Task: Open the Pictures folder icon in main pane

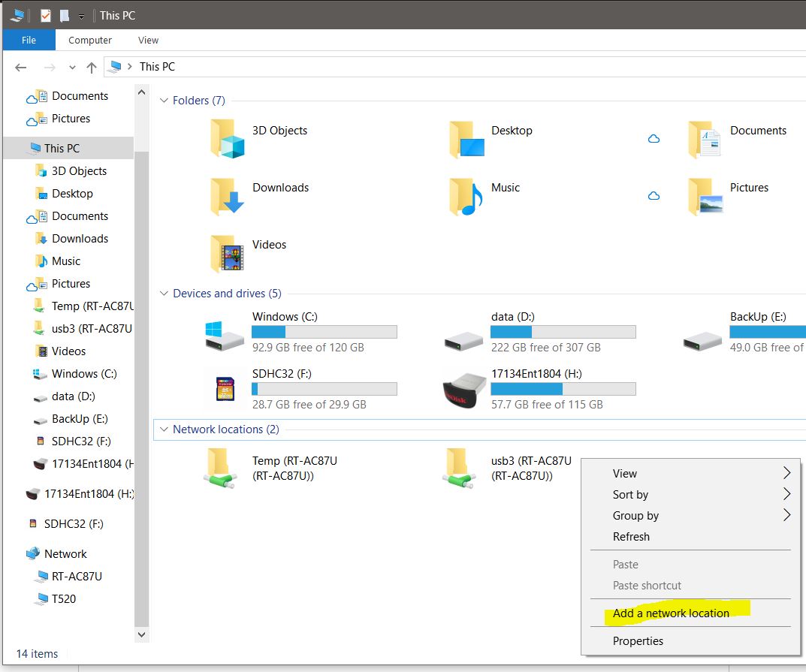Action: (x=705, y=196)
